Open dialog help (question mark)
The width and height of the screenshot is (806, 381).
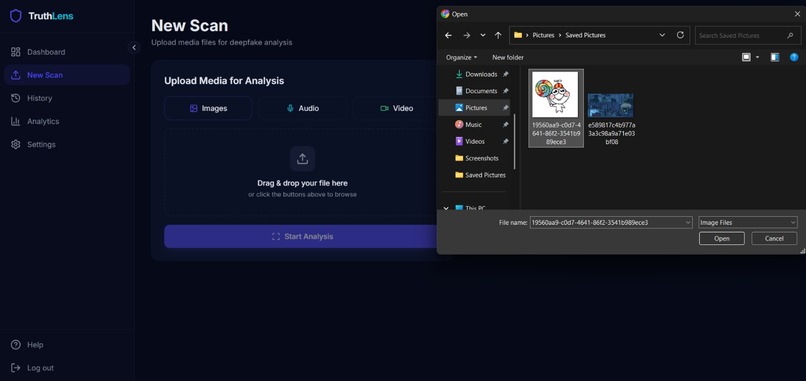click(794, 57)
